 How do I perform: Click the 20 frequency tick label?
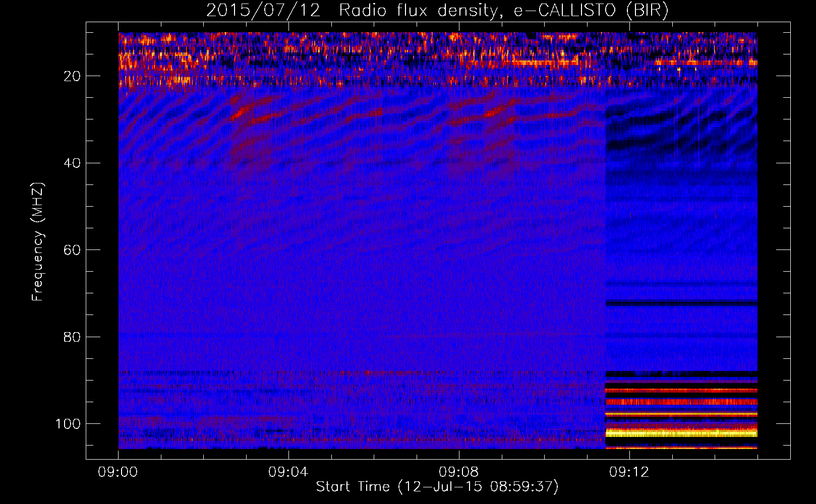pyautogui.click(x=73, y=76)
